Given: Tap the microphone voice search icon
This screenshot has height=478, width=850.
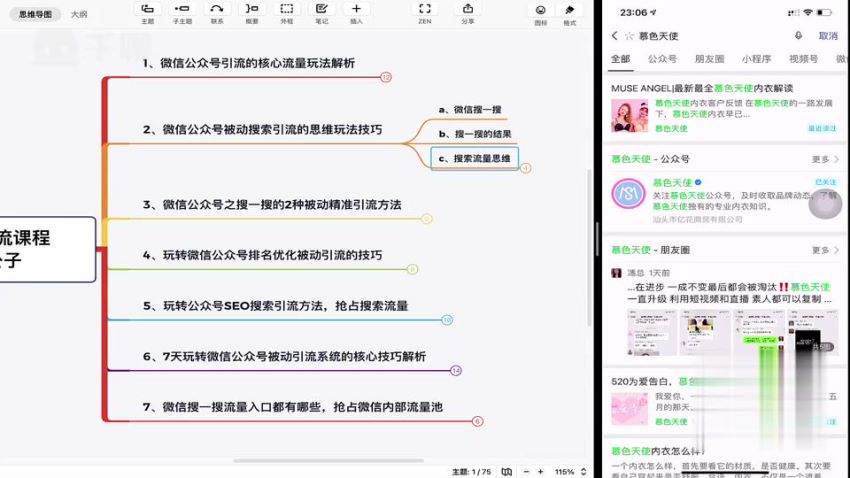Looking at the screenshot, I should pos(799,36).
